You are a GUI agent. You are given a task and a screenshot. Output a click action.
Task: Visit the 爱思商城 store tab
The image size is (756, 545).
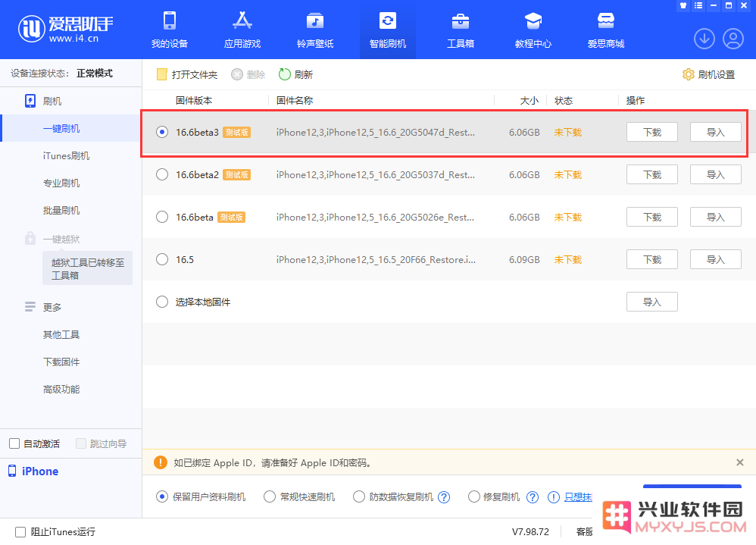pyautogui.click(x=606, y=30)
